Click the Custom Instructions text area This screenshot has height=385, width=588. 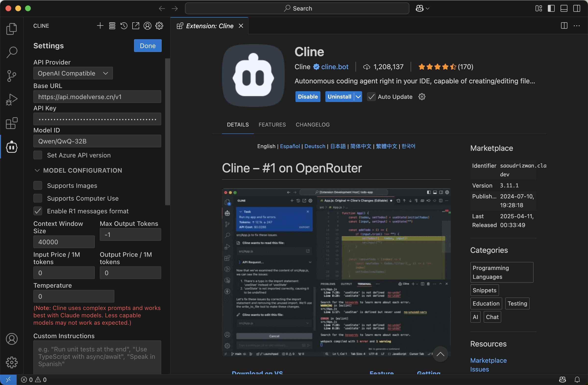[97, 357]
